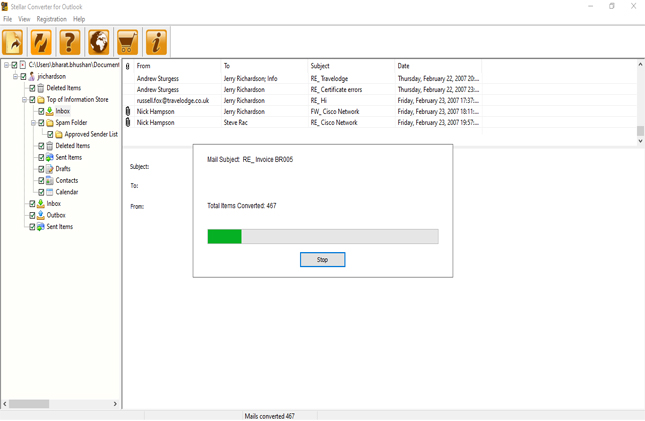Click the Contacts card icon
Image resolution: width=645 pixels, height=421 pixels.
point(50,180)
